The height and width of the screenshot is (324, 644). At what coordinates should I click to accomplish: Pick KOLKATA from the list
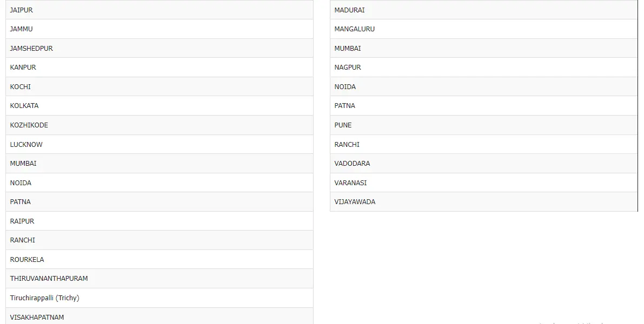(24, 106)
